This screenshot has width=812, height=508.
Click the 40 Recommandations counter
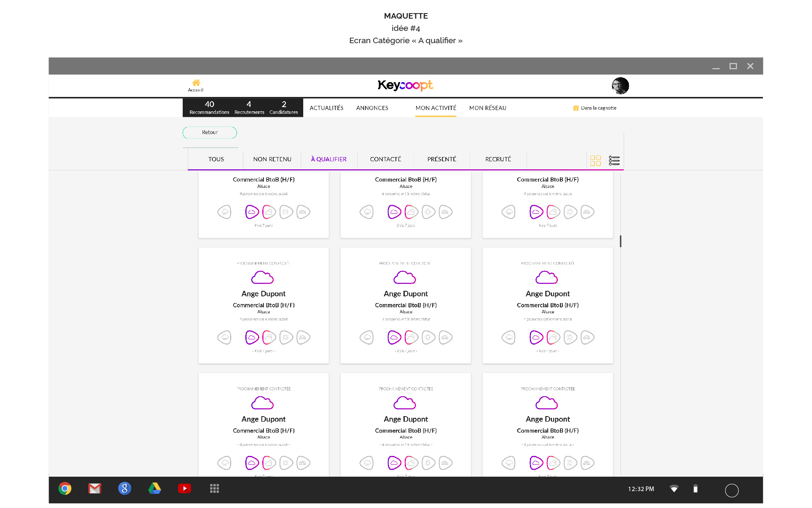click(209, 108)
